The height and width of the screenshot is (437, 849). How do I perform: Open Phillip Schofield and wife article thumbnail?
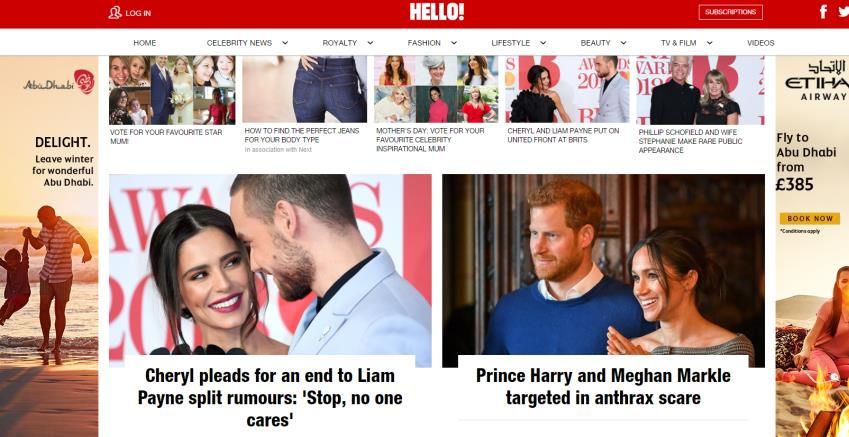(700, 90)
